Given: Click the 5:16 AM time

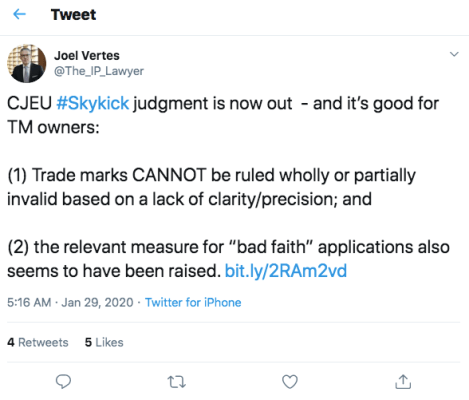Looking at the screenshot, I should [x=29, y=302].
